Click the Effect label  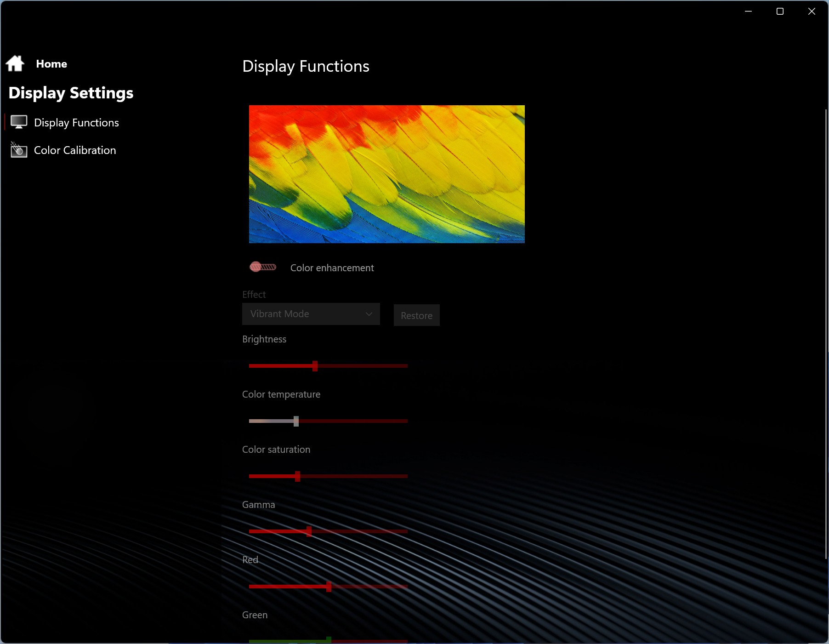pyautogui.click(x=254, y=295)
